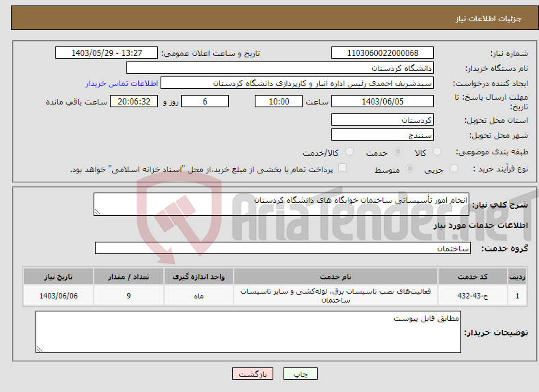Click the need date cell 1403/06/06
Screen dimensions: 539x392
[58, 296]
